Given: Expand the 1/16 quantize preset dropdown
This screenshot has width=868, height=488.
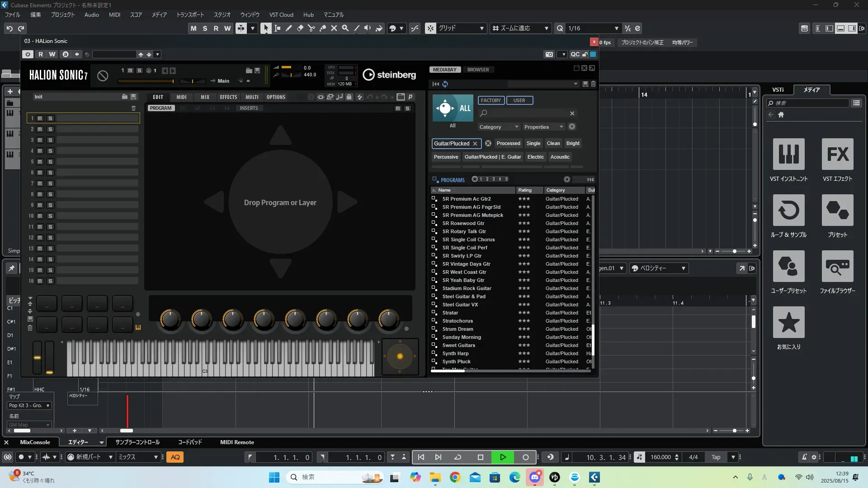Looking at the screenshot, I should pyautogui.click(x=616, y=28).
